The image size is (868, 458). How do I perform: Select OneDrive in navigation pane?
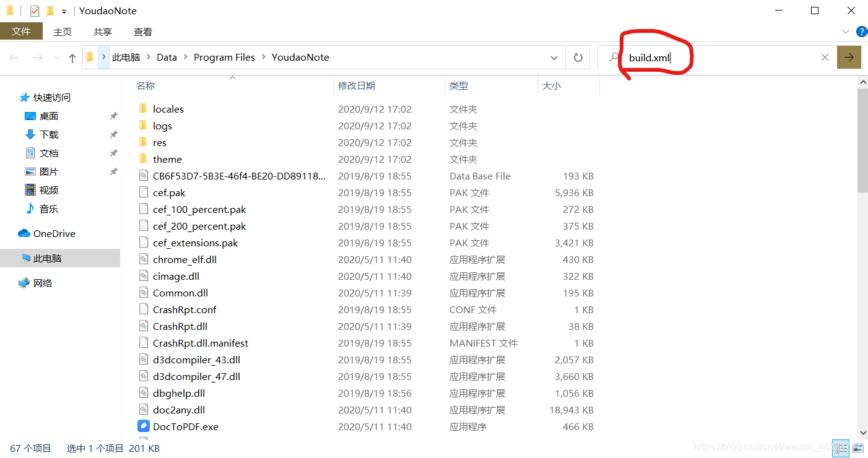pyautogui.click(x=54, y=234)
